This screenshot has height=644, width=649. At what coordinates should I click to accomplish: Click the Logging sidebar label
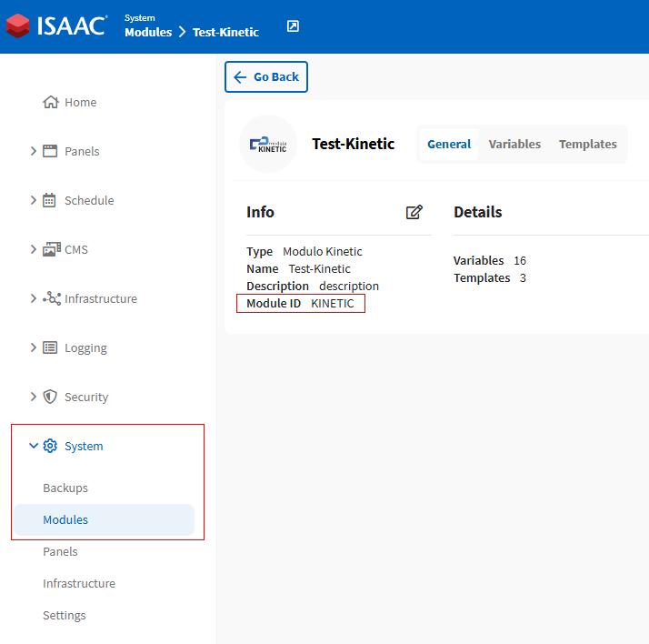tap(85, 347)
